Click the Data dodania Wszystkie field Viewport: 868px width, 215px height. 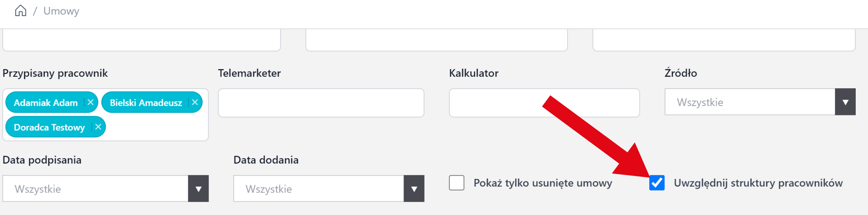point(318,189)
